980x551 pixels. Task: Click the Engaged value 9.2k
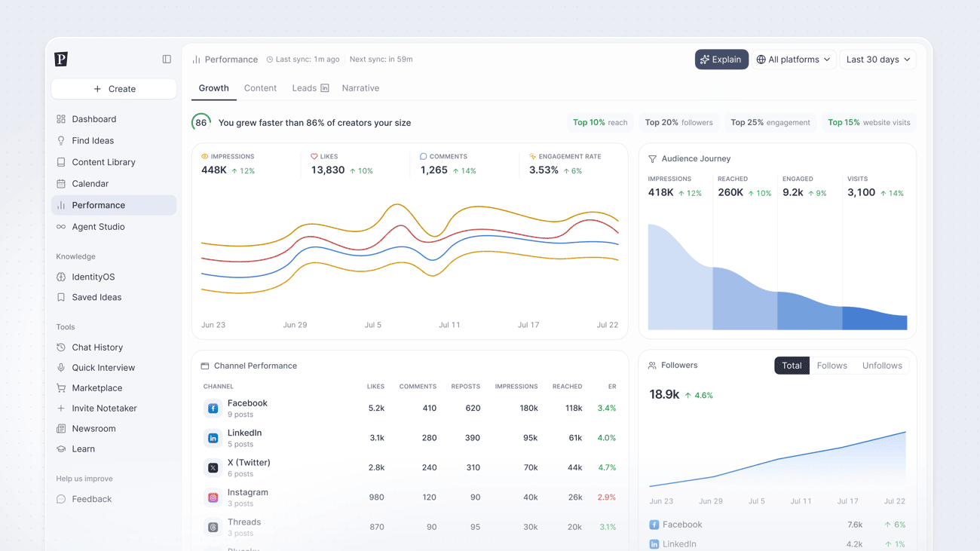tap(793, 193)
